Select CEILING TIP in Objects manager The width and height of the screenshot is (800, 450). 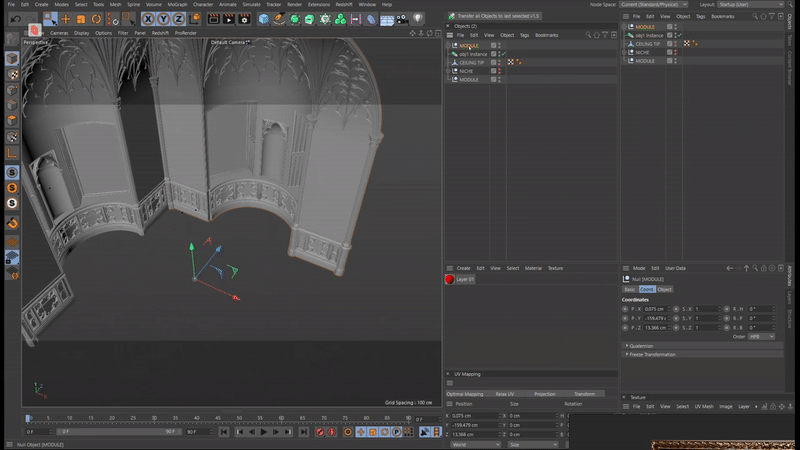click(472, 62)
